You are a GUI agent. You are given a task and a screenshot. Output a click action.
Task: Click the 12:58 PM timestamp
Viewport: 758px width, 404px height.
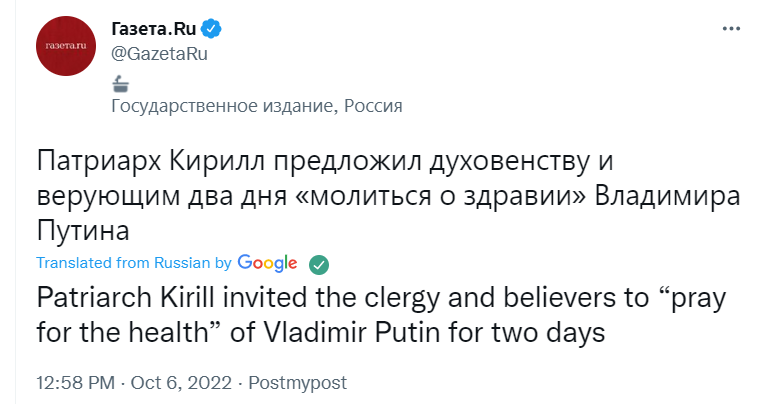tap(76, 383)
